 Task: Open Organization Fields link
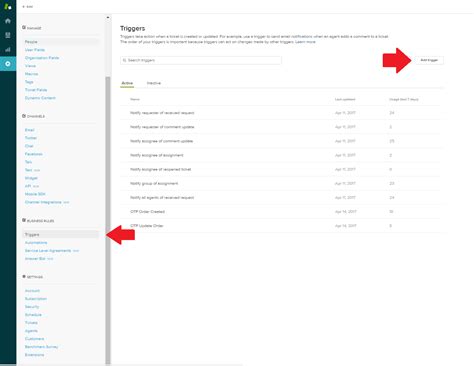(42, 58)
